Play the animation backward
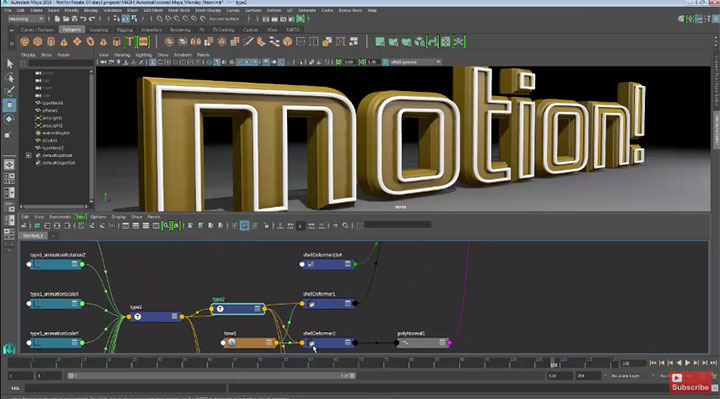The image size is (720, 399). (679, 363)
